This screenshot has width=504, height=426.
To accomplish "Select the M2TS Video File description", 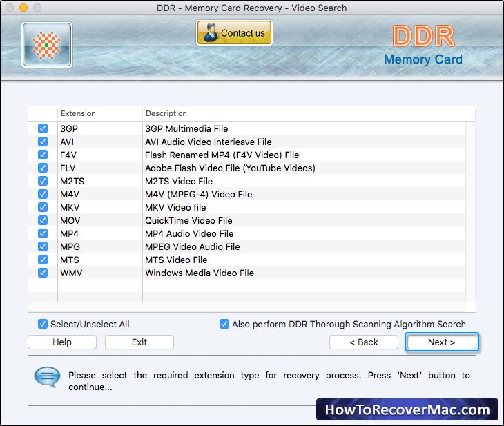I will pos(179,182).
